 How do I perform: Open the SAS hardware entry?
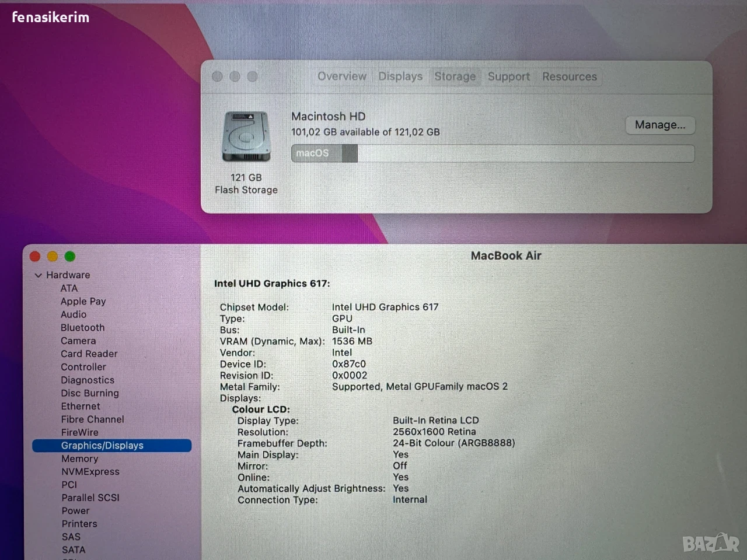pyautogui.click(x=71, y=537)
